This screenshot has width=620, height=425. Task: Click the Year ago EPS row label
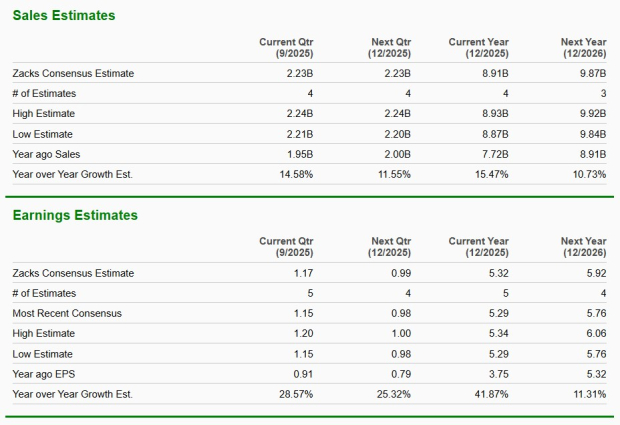pyautogui.click(x=46, y=373)
